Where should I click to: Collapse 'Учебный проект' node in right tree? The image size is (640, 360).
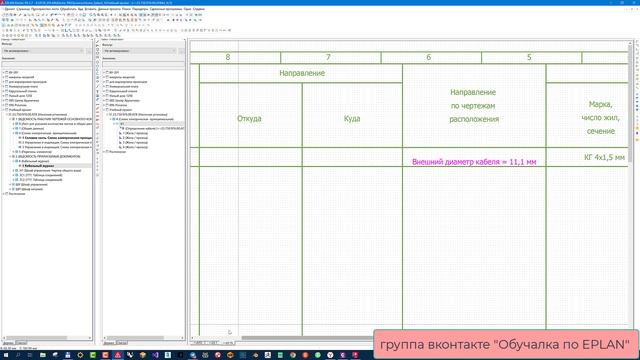coord(104,110)
